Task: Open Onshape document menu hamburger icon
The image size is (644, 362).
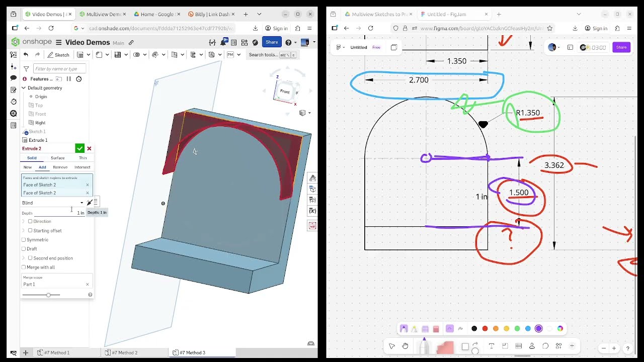Action: tap(59, 43)
